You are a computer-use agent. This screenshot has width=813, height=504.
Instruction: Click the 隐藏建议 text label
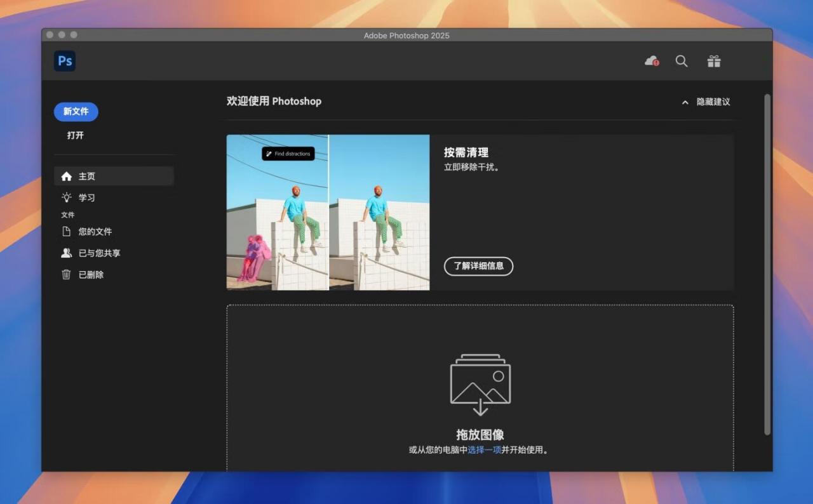coord(713,101)
